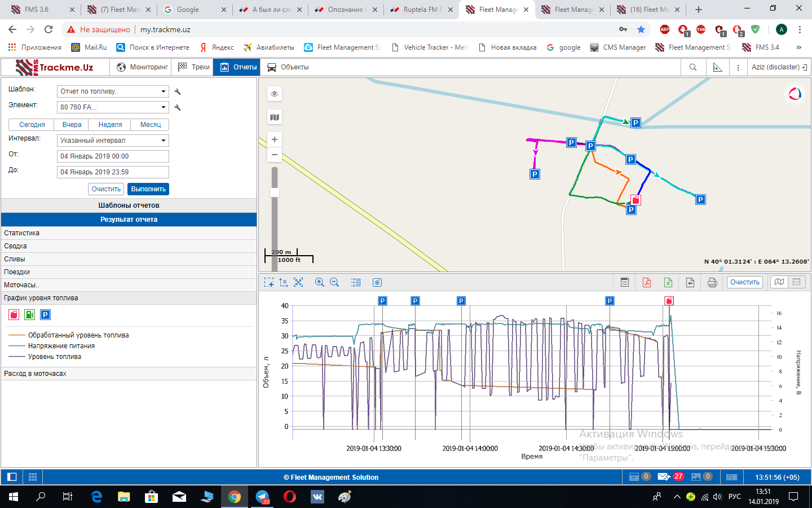Viewport: 812px width, 508px height.
Task: Click the map zoom-in plus button
Action: tap(275, 139)
